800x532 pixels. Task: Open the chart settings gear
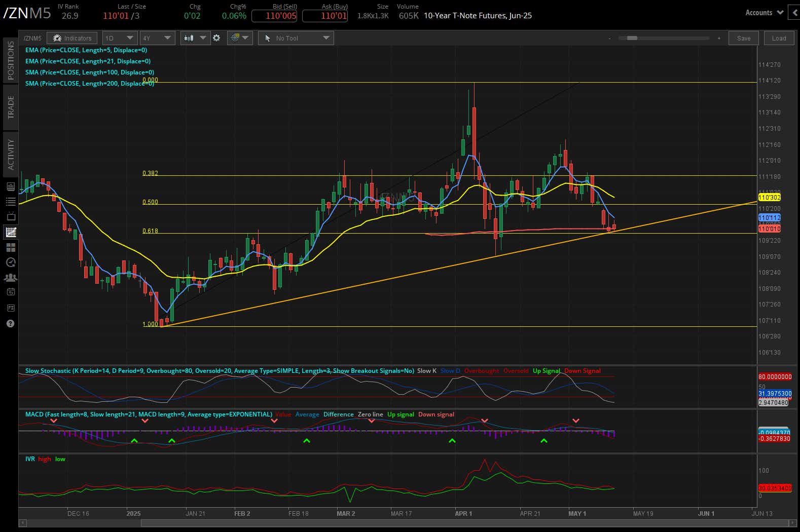[x=216, y=38]
